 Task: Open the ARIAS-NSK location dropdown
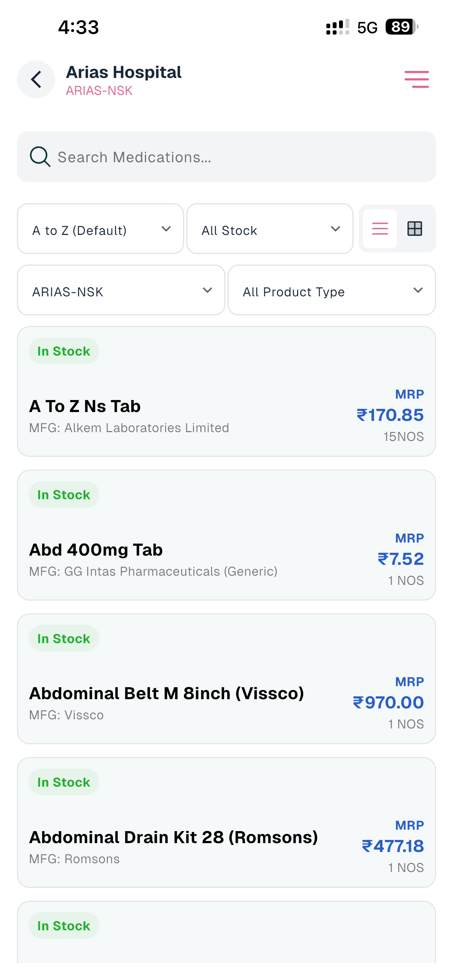click(x=121, y=290)
